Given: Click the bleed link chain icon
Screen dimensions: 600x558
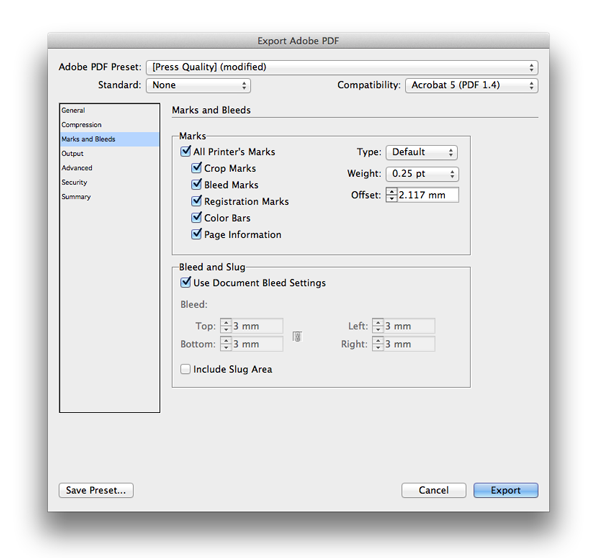Looking at the screenshot, I should click(x=297, y=337).
